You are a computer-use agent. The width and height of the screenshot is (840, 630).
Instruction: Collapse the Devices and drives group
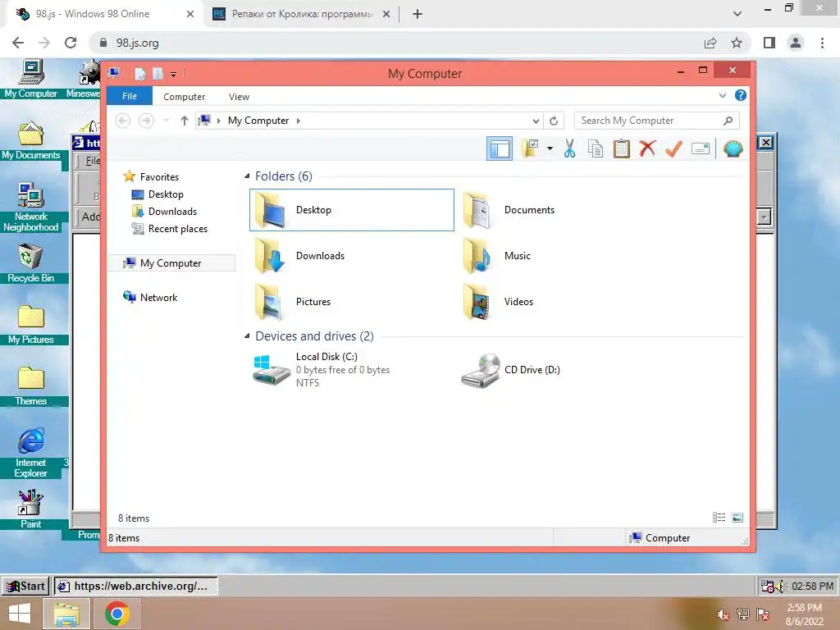247,336
